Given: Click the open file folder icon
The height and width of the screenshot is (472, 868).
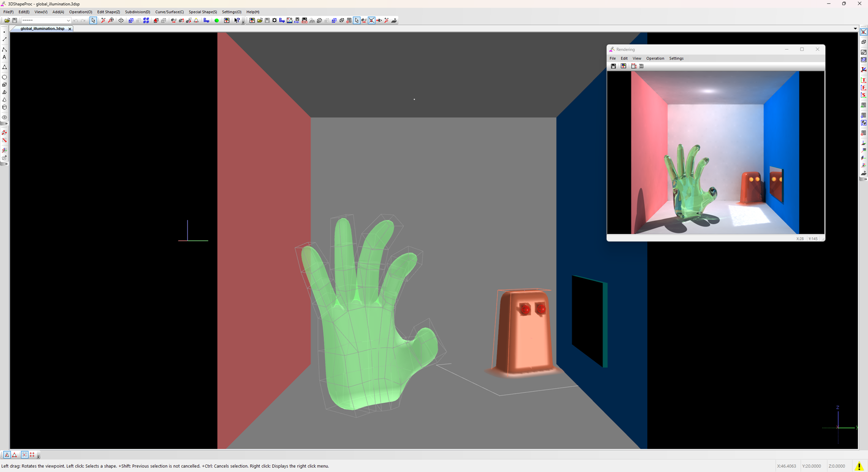Looking at the screenshot, I should (7, 20).
